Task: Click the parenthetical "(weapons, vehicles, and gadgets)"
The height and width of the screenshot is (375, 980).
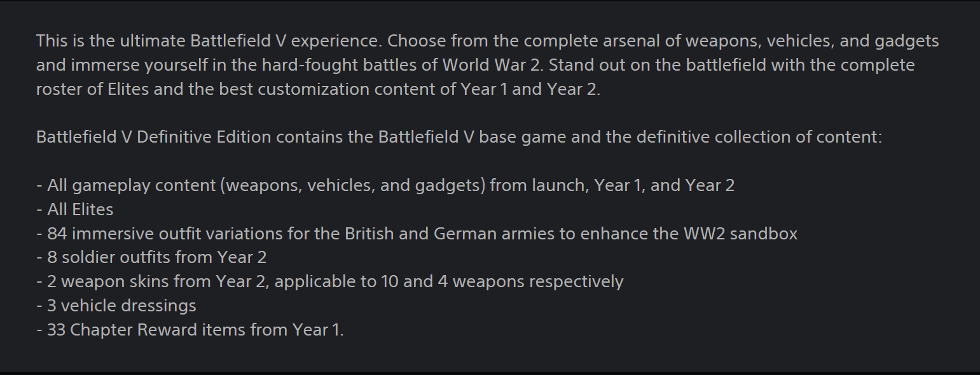Action: click(x=356, y=185)
